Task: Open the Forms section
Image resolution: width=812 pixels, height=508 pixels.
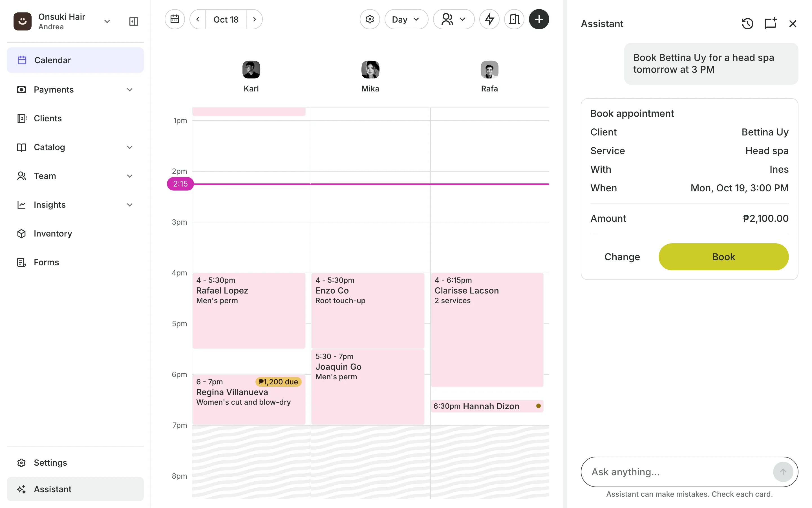Action: (x=75, y=262)
